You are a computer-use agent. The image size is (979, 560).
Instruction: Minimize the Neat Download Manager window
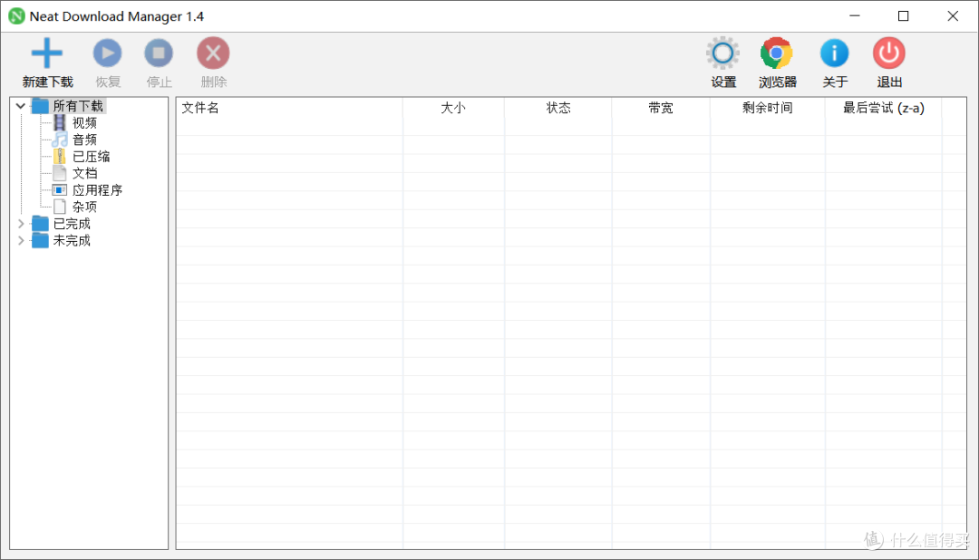point(855,16)
